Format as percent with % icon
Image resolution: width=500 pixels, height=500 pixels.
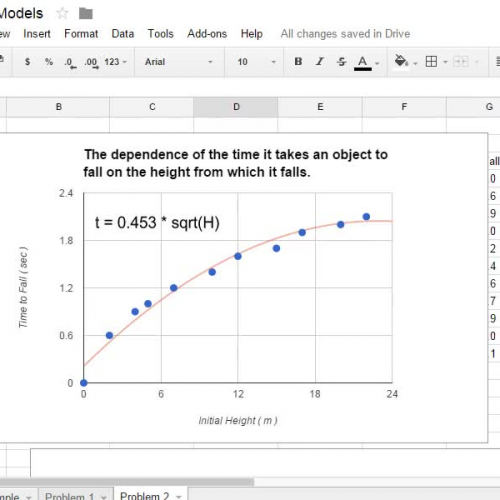point(49,62)
